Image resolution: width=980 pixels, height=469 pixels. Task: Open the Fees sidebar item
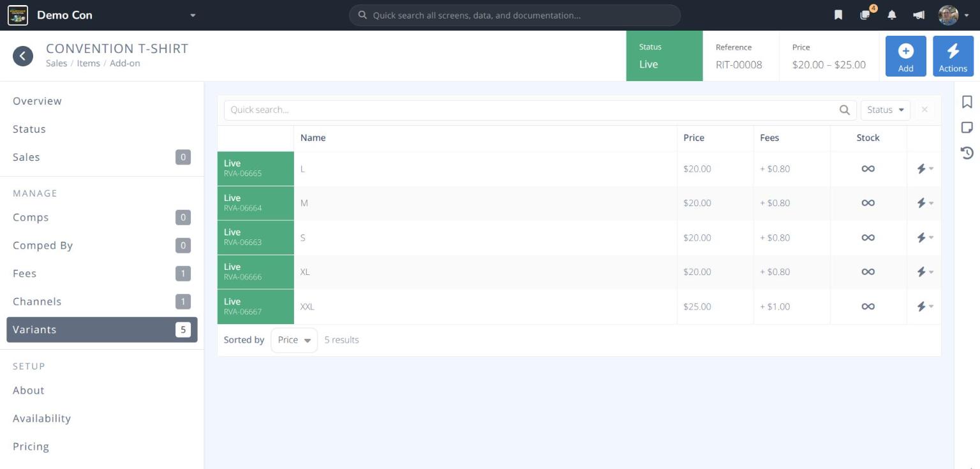pos(102,274)
